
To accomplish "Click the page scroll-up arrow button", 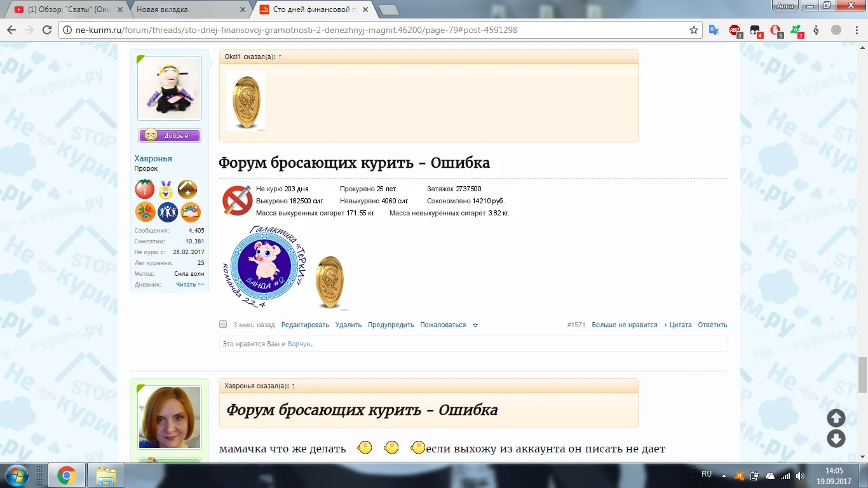I will point(836,418).
